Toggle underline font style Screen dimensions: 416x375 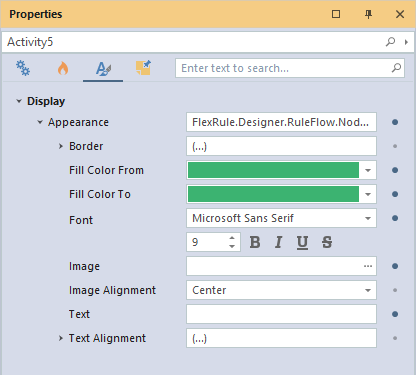click(302, 242)
